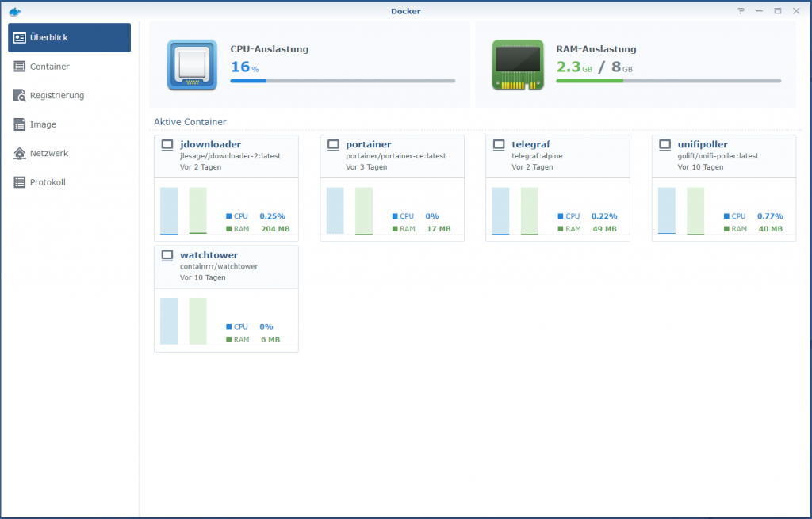Image resolution: width=812 pixels, height=519 pixels.
Task: Click the Registrierung search icon
Action: pyautogui.click(x=20, y=95)
